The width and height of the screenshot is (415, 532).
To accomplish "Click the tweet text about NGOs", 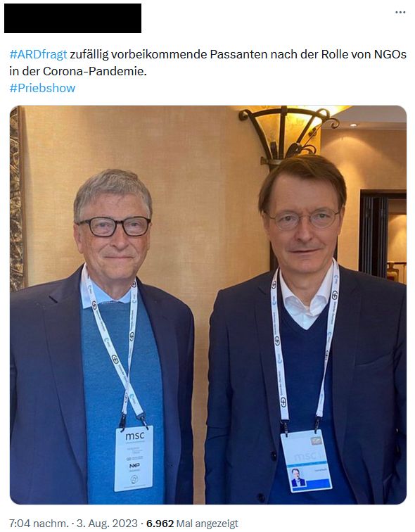I will [207, 63].
